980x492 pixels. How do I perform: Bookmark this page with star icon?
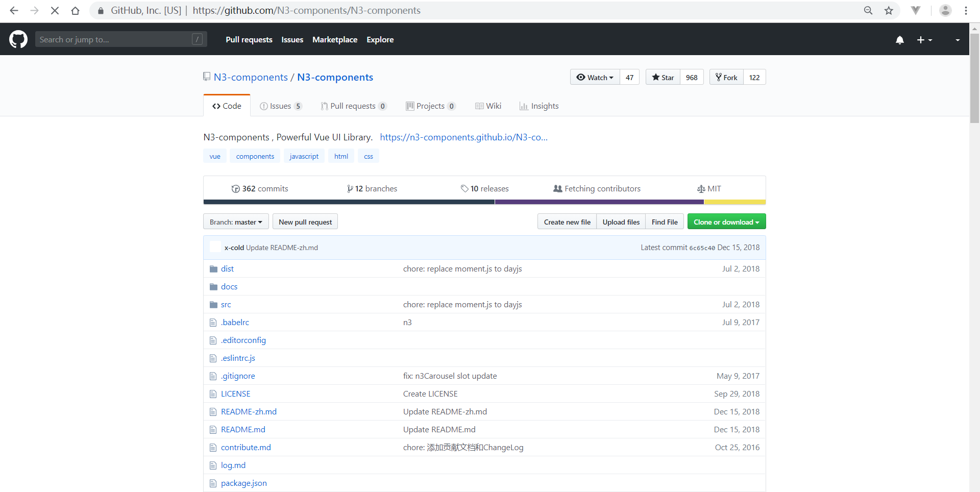click(x=889, y=10)
